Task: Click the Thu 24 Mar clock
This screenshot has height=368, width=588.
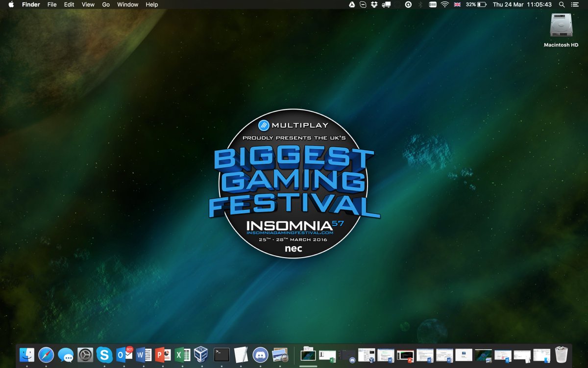Action: [x=522, y=4]
